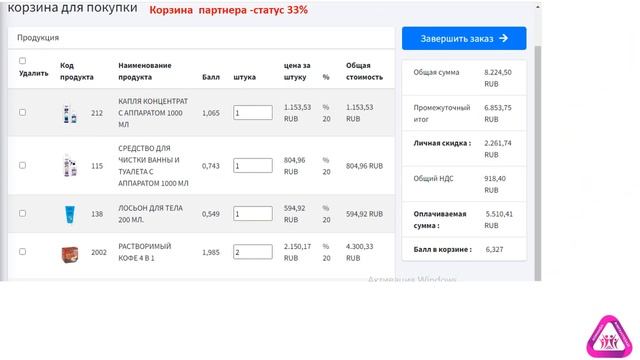Check the delete box for product 115
Screen dimensions: 640x360
click(22, 165)
